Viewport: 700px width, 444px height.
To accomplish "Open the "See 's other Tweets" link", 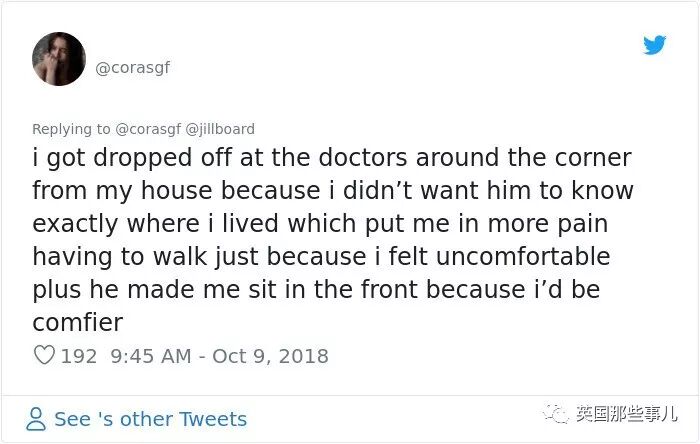I will [x=150, y=419].
